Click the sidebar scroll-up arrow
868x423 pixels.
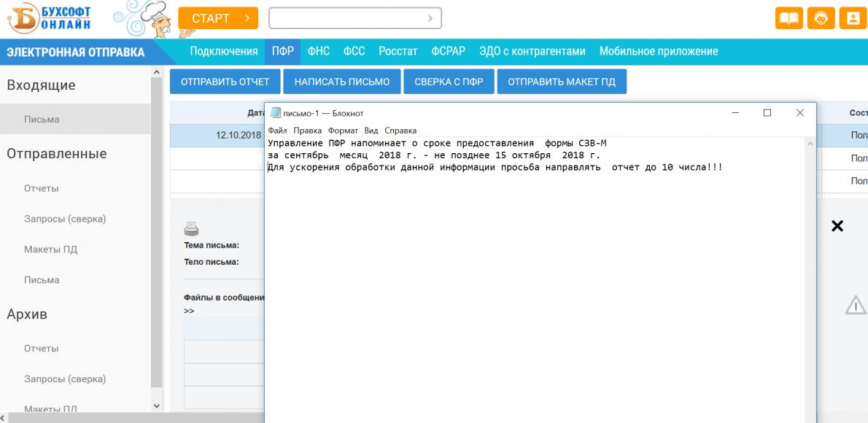(x=156, y=72)
